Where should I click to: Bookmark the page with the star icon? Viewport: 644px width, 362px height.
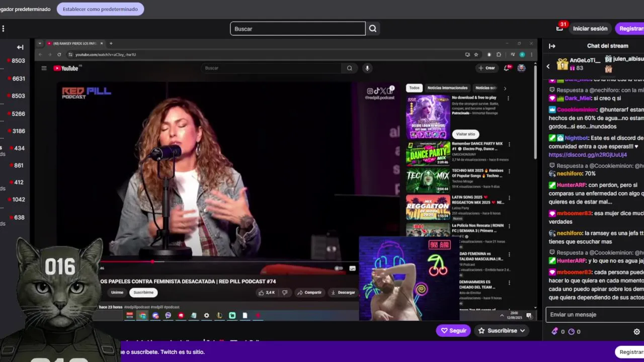pyautogui.click(x=476, y=54)
